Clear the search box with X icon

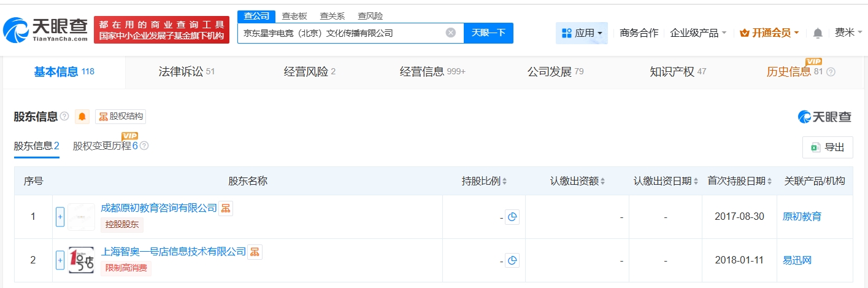pyautogui.click(x=450, y=33)
